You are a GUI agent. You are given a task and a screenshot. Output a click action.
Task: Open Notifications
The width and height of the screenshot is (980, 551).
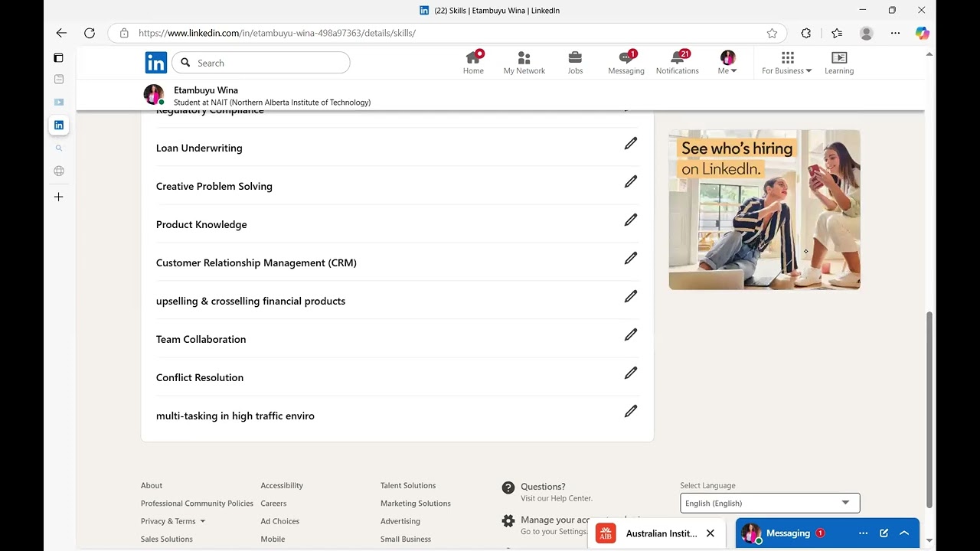click(x=678, y=63)
